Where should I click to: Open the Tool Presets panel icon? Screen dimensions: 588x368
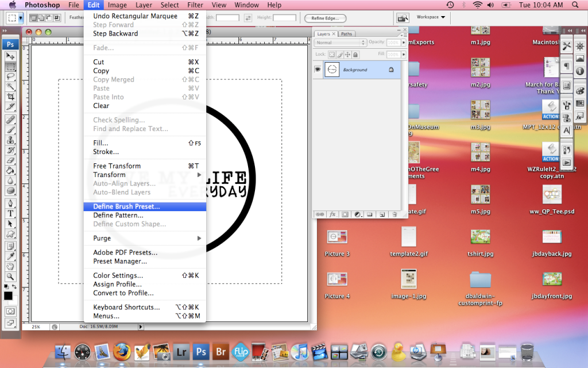click(x=567, y=46)
